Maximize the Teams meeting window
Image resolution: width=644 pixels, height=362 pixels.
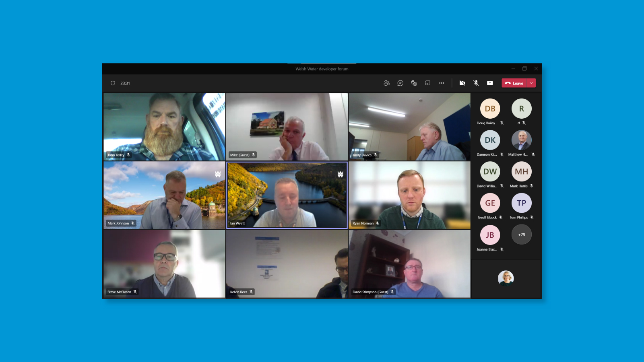click(x=524, y=69)
